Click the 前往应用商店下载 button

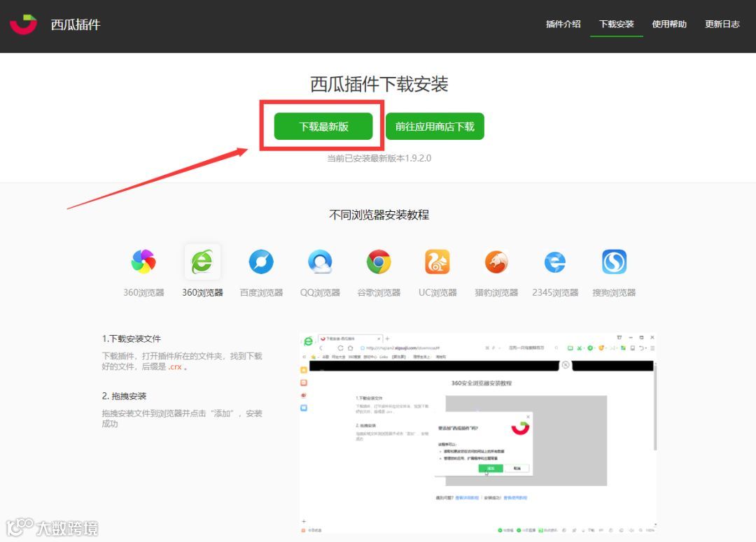click(435, 126)
